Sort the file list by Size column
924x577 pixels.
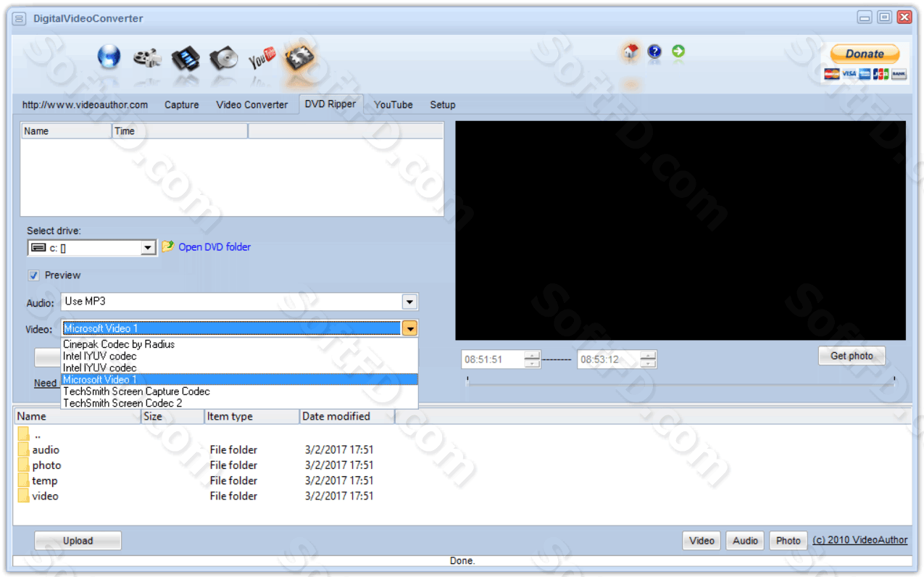click(172, 417)
